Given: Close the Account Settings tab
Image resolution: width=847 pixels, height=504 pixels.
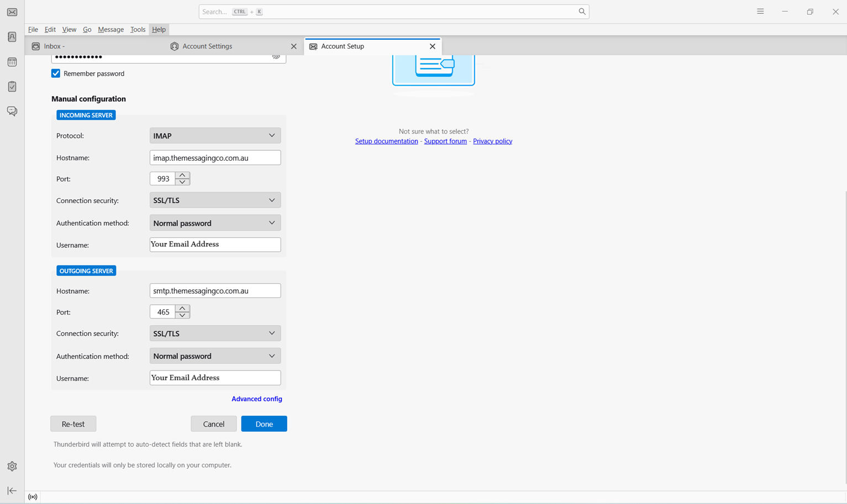Looking at the screenshot, I should click(294, 46).
